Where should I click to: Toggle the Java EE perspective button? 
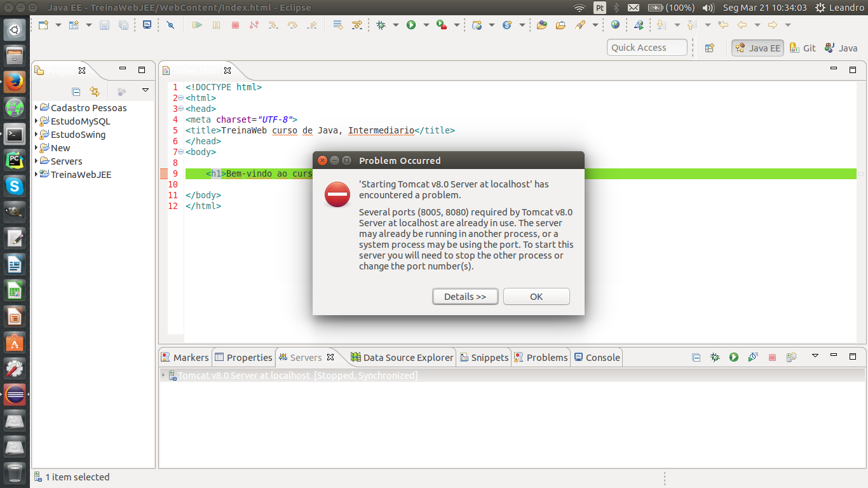[757, 48]
